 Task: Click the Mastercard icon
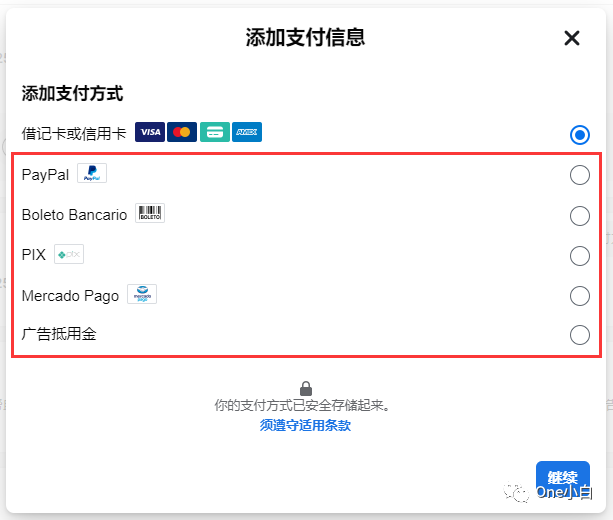[182, 132]
